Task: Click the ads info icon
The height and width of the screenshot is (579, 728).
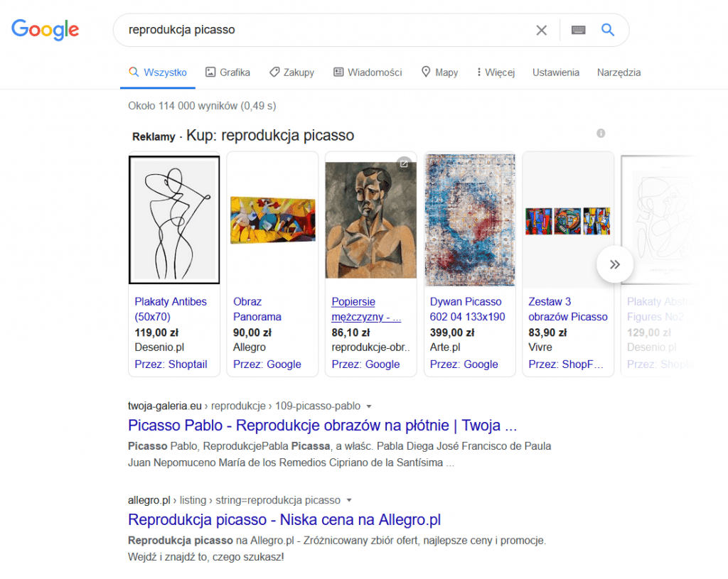Action: [601, 133]
